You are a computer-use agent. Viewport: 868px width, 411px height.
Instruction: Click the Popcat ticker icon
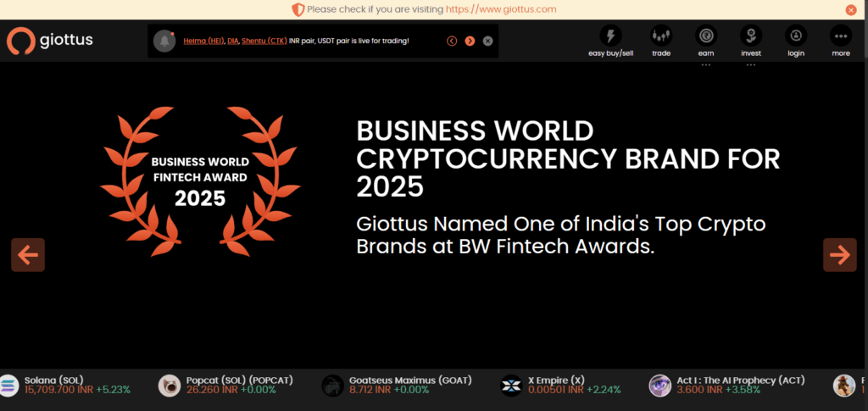pos(170,386)
